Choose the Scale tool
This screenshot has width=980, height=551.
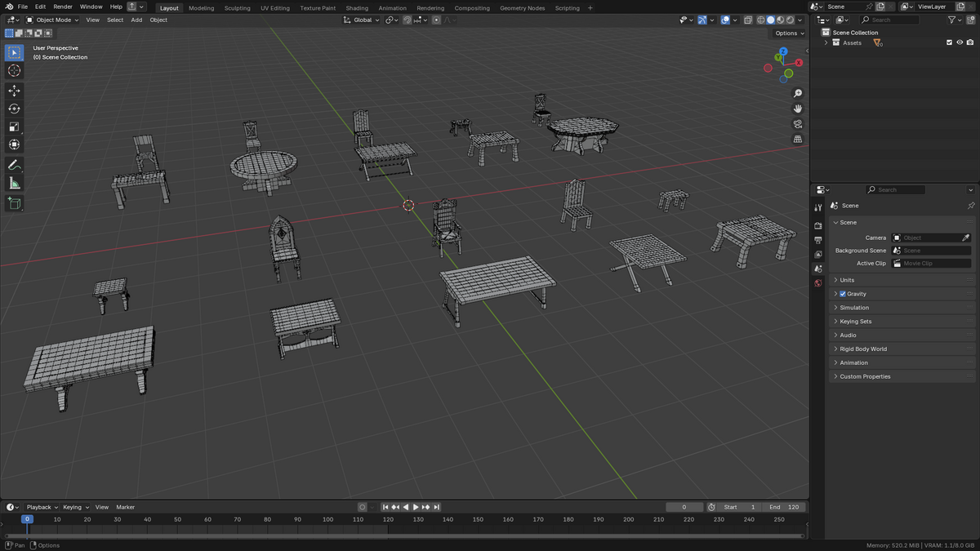click(14, 127)
